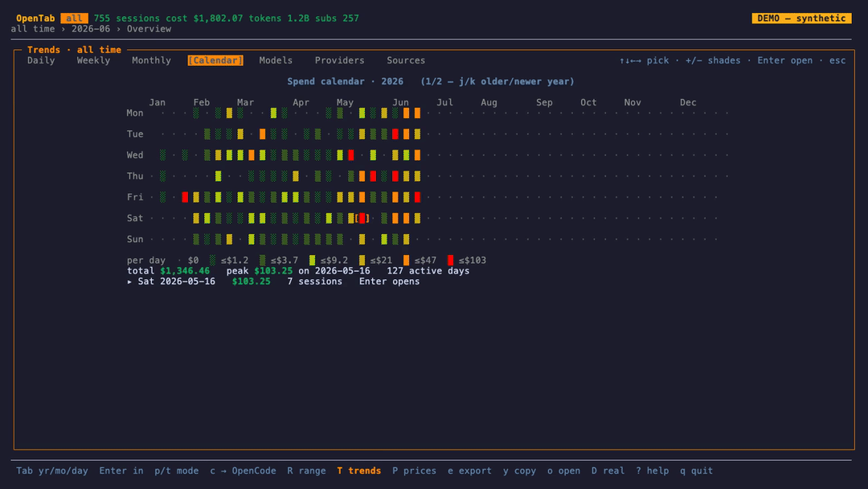Click the ≤$103 red legend swatch
The height and width of the screenshot is (489, 868).
click(x=451, y=261)
